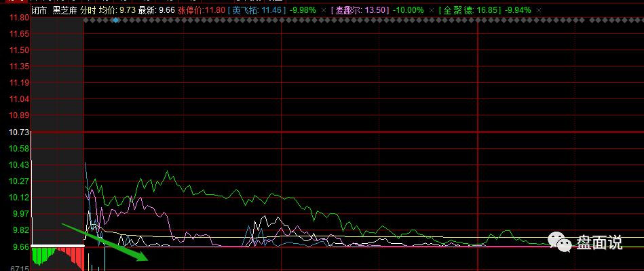Click the 黑芝麻 stock name
Image resolution: width=644 pixels, height=271 pixels.
(64, 10)
